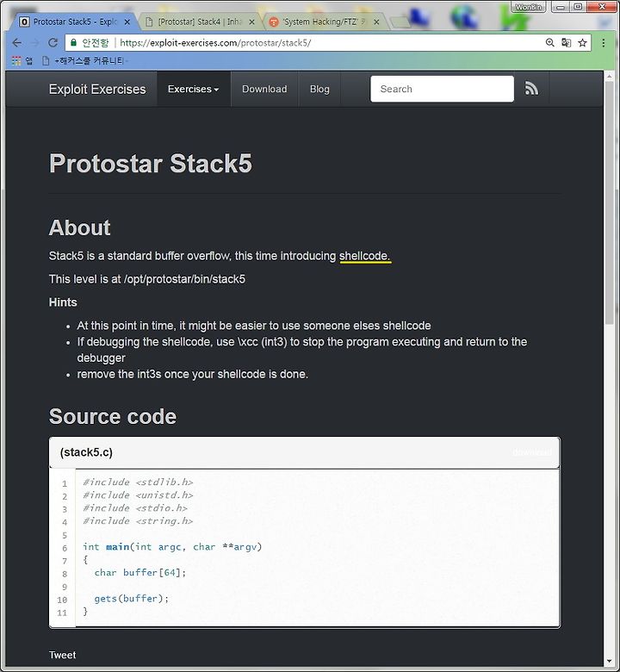Screen dimensions: 620x672
Task: Click the #include <string.h> line
Action: (138, 521)
